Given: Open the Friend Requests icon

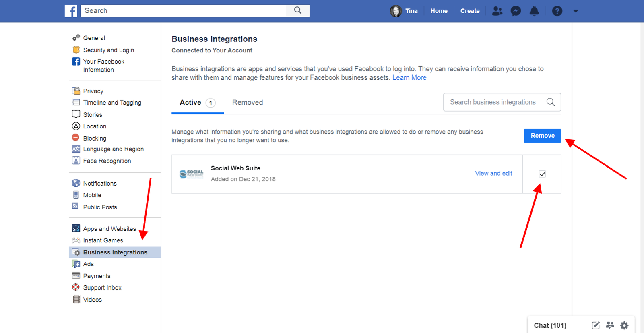Looking at the screenshot, I should point(497,11).
